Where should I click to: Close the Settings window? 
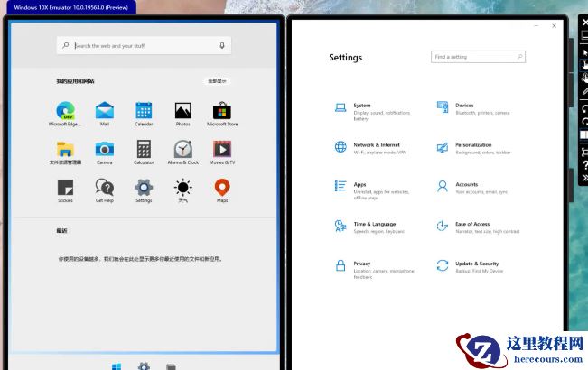click(x=555, y=26)
